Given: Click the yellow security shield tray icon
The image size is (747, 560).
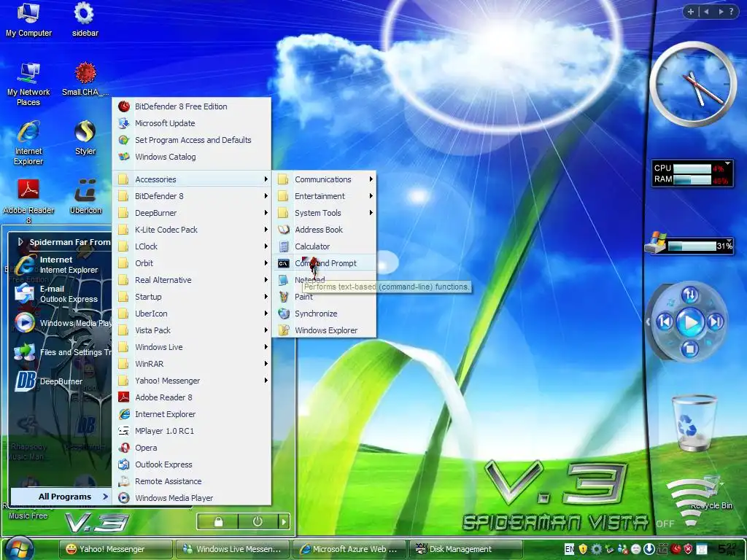Looking at the screenshot, I should (x=583, y=549).
